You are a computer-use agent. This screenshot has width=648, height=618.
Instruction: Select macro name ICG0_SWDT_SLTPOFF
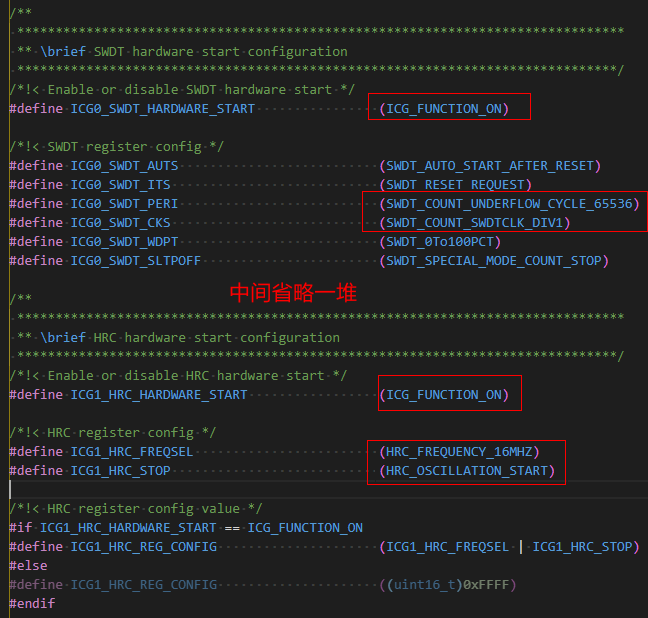pyautogui.click(x=136, y=261)
